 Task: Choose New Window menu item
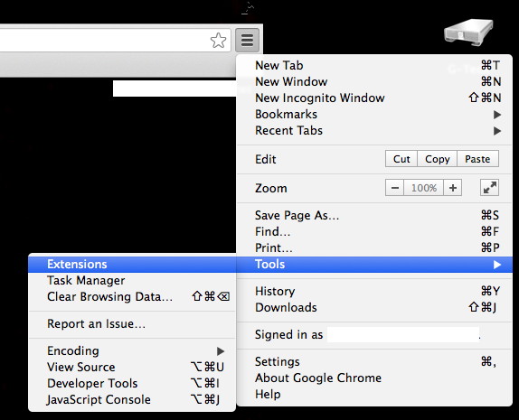tap(374, 81)
